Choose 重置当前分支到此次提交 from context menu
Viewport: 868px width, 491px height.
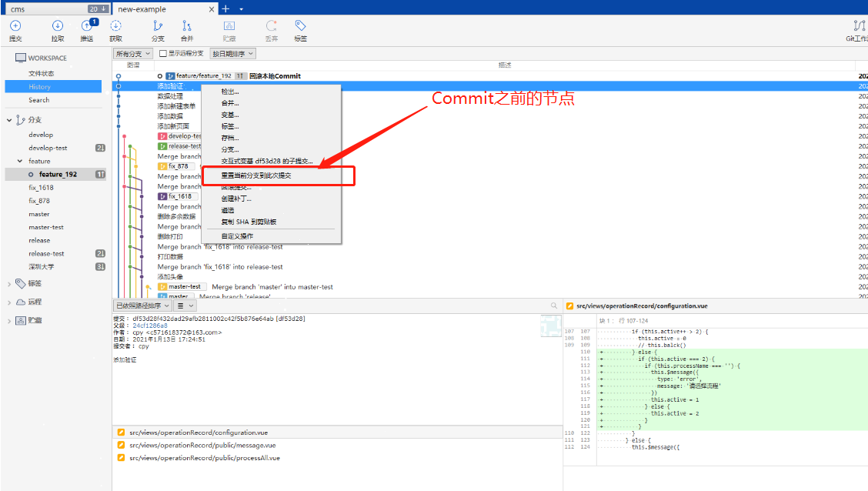256,175
